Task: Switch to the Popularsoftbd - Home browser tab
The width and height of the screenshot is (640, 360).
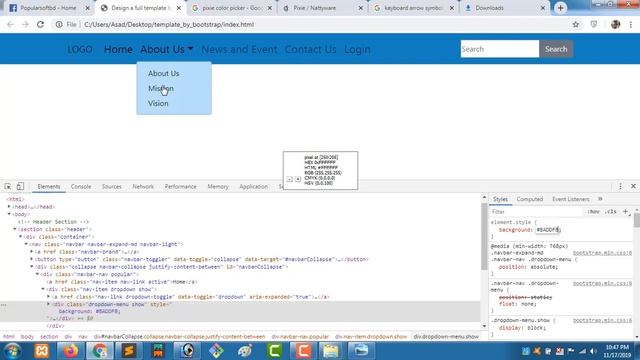Action: [x=48, y=8]
